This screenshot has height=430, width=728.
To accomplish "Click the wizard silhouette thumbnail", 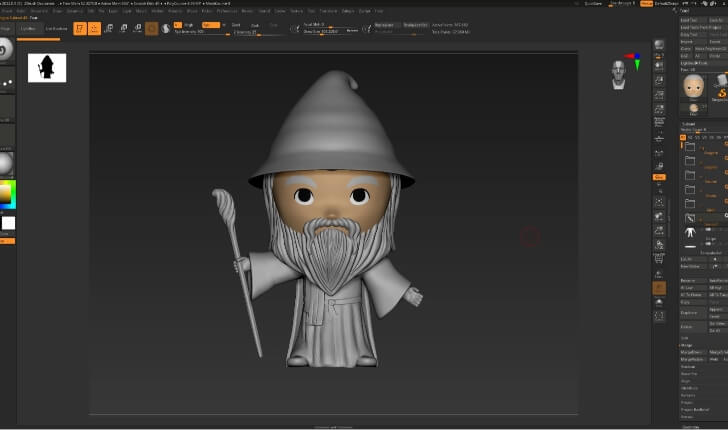I will 47,68.
